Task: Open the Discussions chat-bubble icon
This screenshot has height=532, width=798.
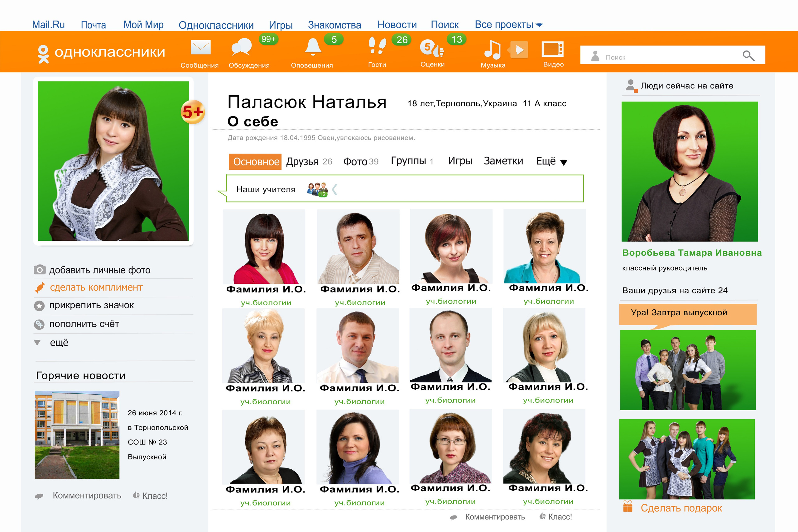Action: click(242, 47)
